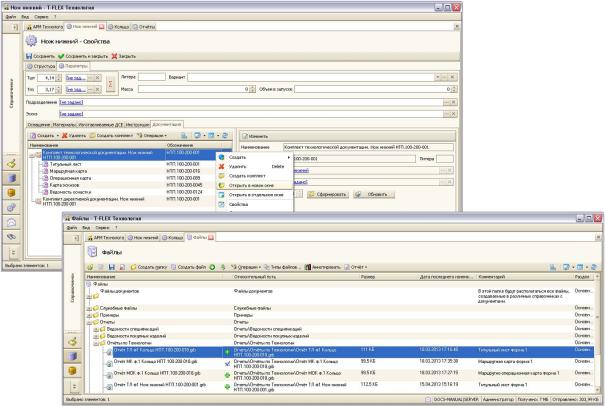605x406 pixels.
Task: Open the Файл menu in Нож нижний window
Action: click(x=11, y=17)
